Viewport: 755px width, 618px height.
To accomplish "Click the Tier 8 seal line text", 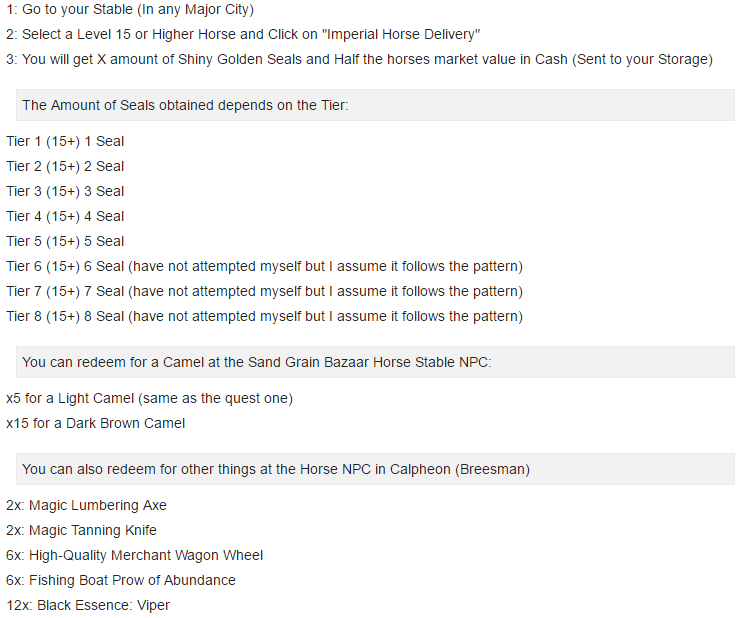I will click(264, 317).
